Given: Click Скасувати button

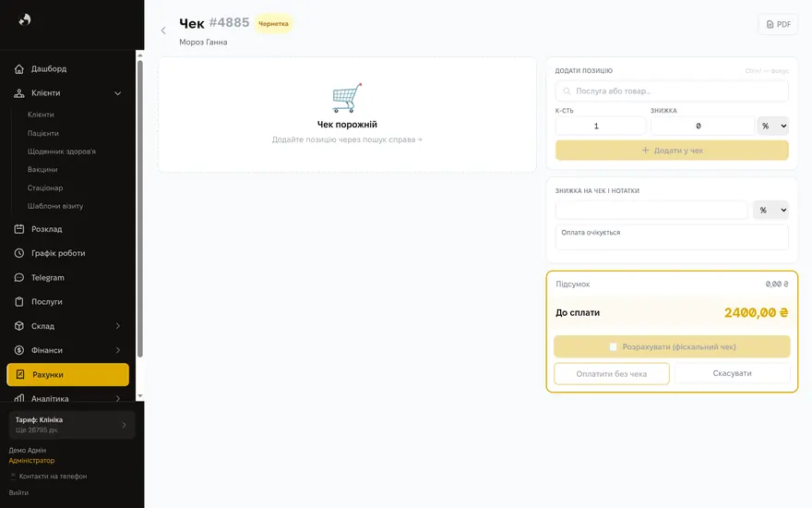Looking at the screenshot, I should [732, 373].
